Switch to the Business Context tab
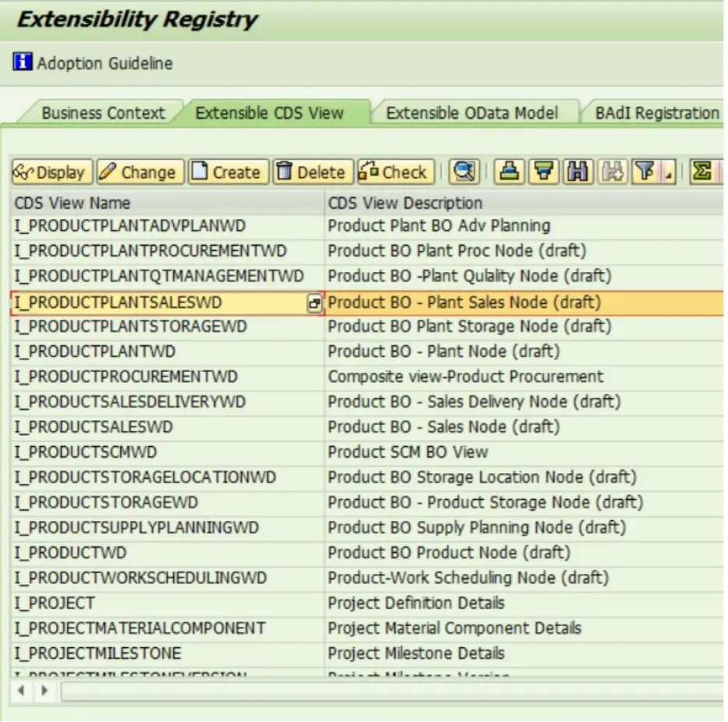The height and width of the screenshot is (722, 728). pos(103,113)
